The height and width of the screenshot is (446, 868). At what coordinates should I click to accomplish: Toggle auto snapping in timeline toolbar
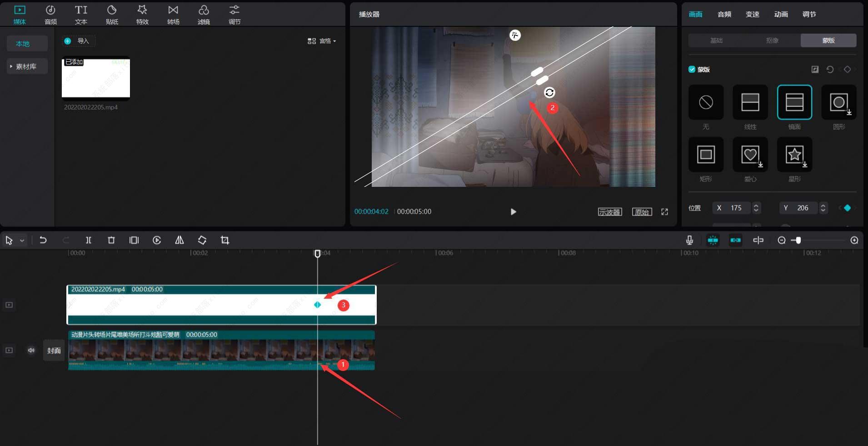[735, 240]
